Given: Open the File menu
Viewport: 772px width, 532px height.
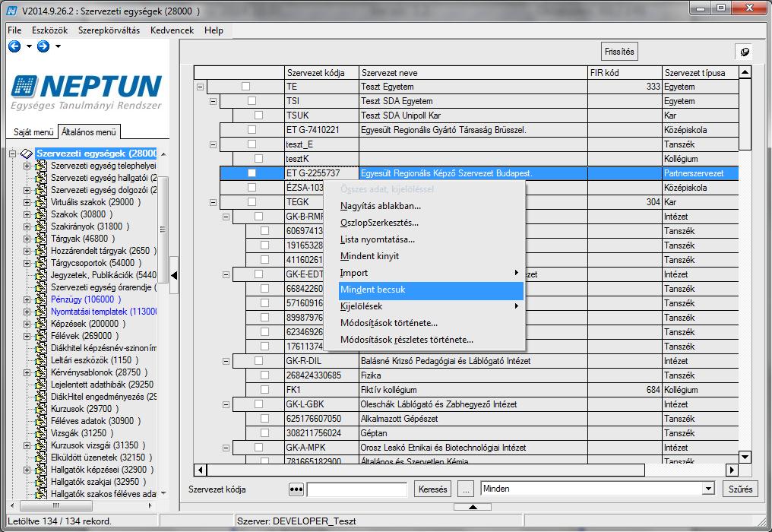Looking at the screenshot, I should tap(14, 30).
